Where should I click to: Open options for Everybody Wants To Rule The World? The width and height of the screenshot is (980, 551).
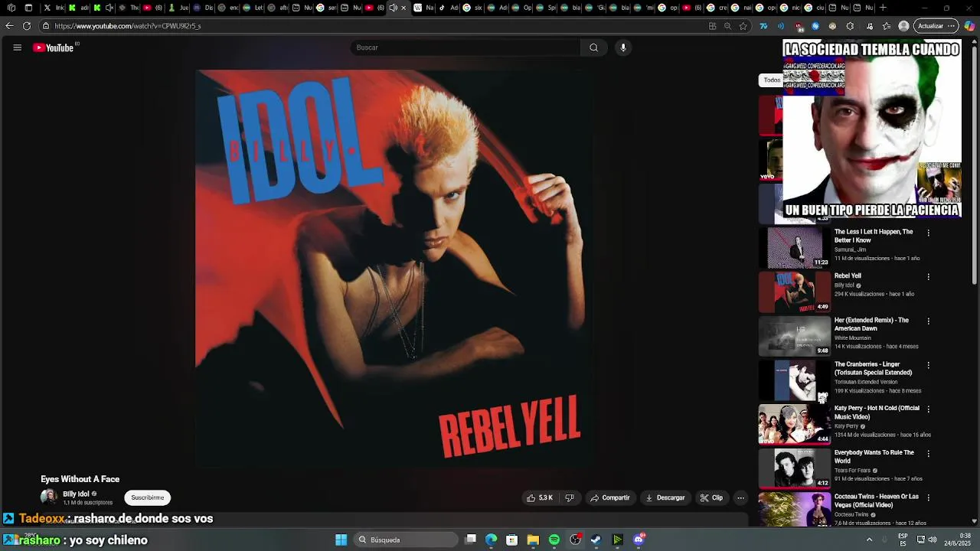tap(929, 454)
